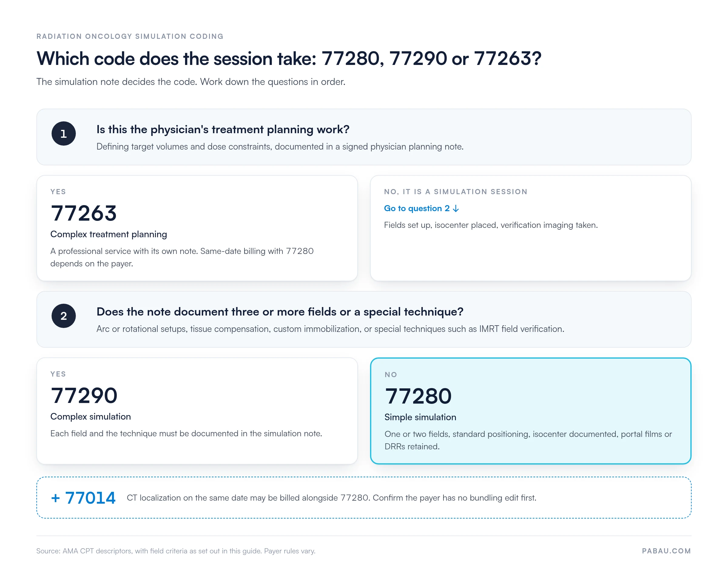Click question 1 physician's treatment planning heading

click(223, 129)
